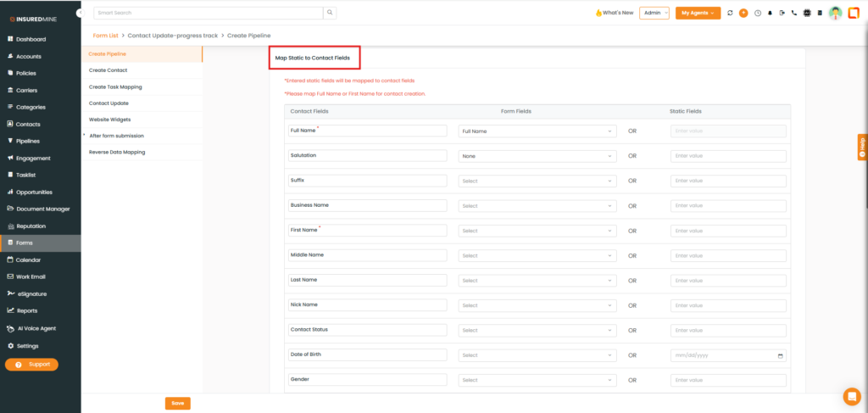Collapse the left sidebar with arrow toggle
Screen dimensions: 868x413
point(80,13)
